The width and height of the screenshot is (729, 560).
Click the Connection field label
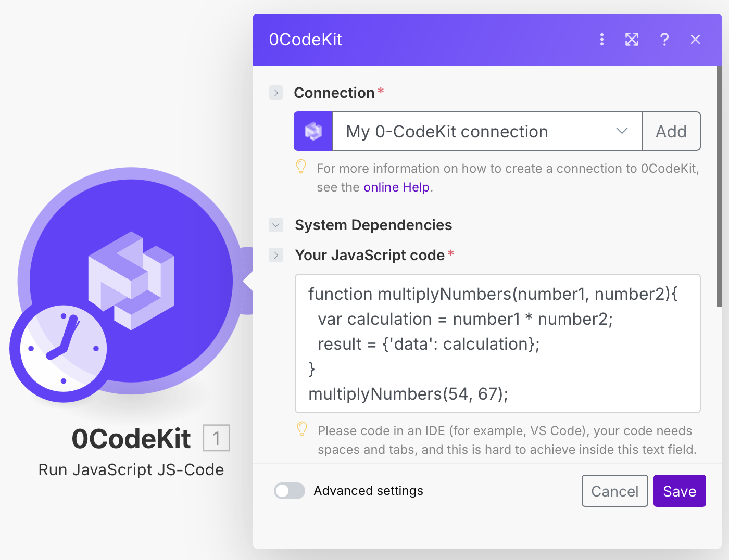click(334, 93)
